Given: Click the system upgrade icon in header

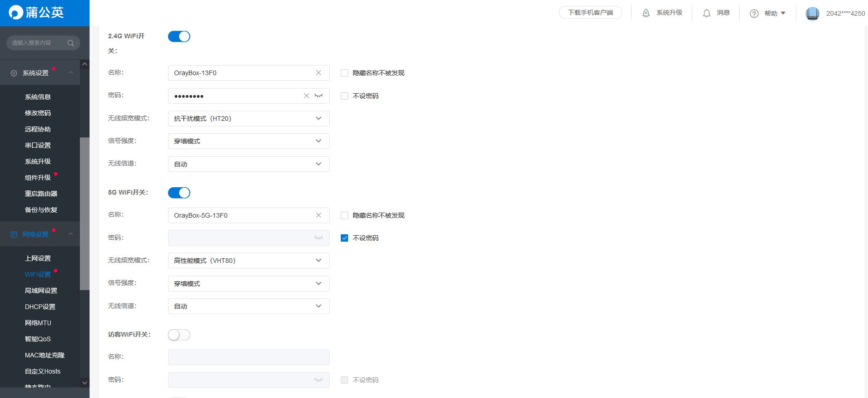Looking at the screenshot, I should point(646,13).
